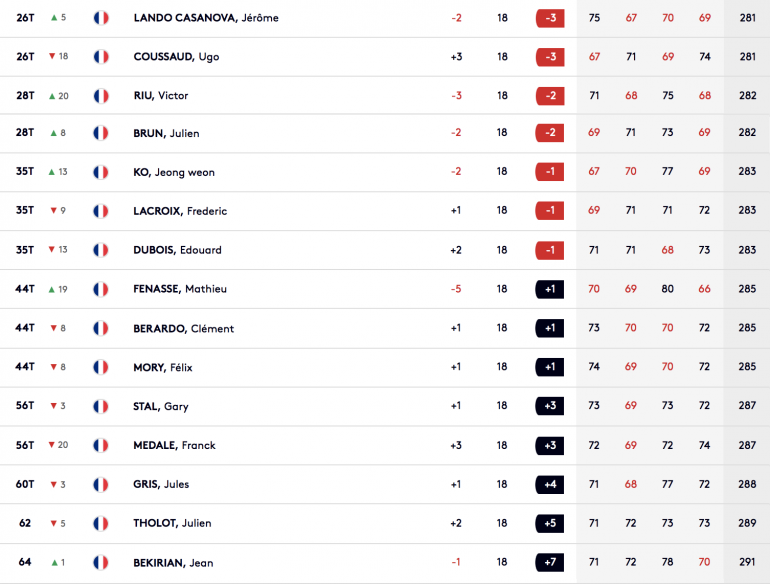The width and height of the screenshot is (770, 584).
Task: Open player LACROIX, Frederic
Action: pyautogui.click(x=180, y=211)
